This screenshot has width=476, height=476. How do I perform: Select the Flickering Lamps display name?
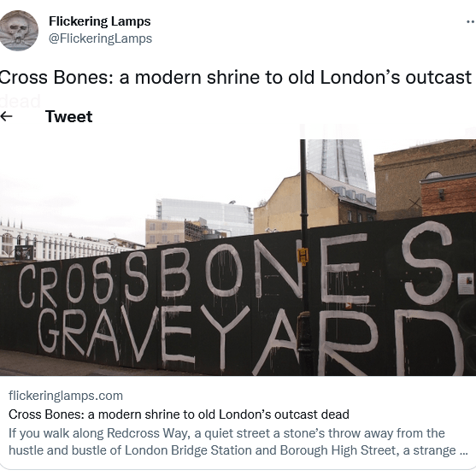coord(100,21)
